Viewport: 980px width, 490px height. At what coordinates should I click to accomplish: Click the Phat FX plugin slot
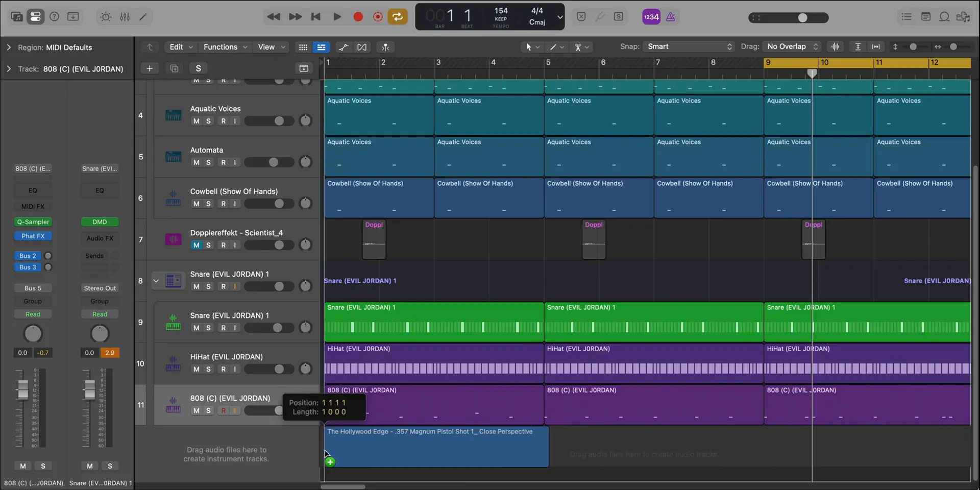33,236
